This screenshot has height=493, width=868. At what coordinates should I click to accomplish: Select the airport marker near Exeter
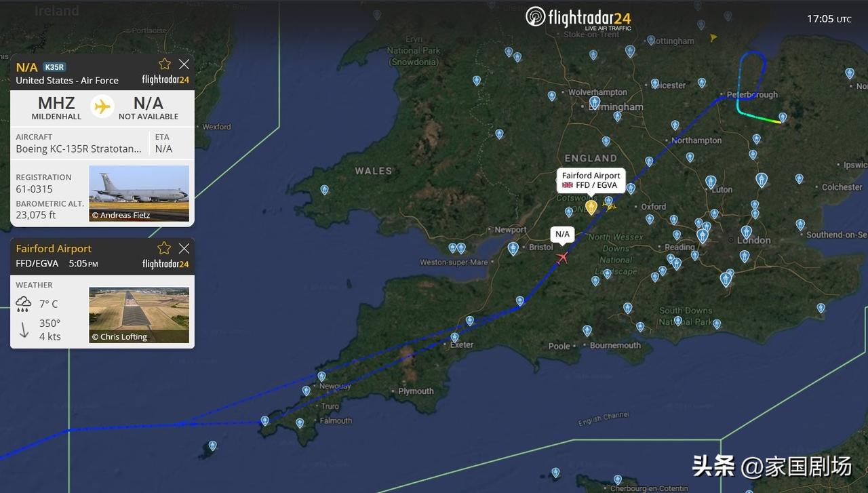454,337
